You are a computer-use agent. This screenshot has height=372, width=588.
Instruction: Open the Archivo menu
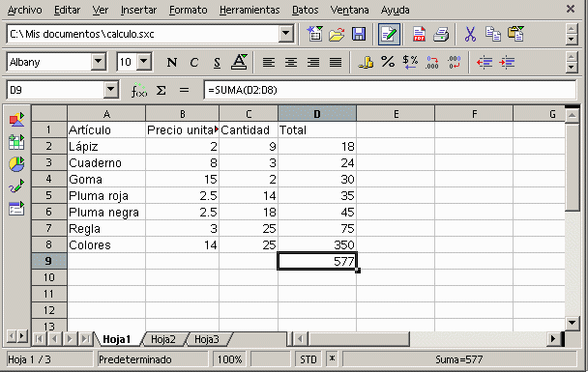[x=25, y=10]
